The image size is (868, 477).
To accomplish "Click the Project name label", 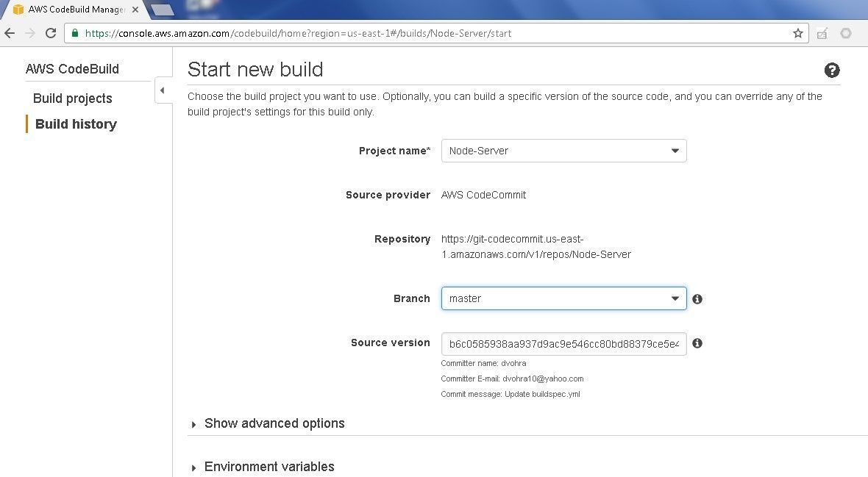I will click(x=394, y=151).
